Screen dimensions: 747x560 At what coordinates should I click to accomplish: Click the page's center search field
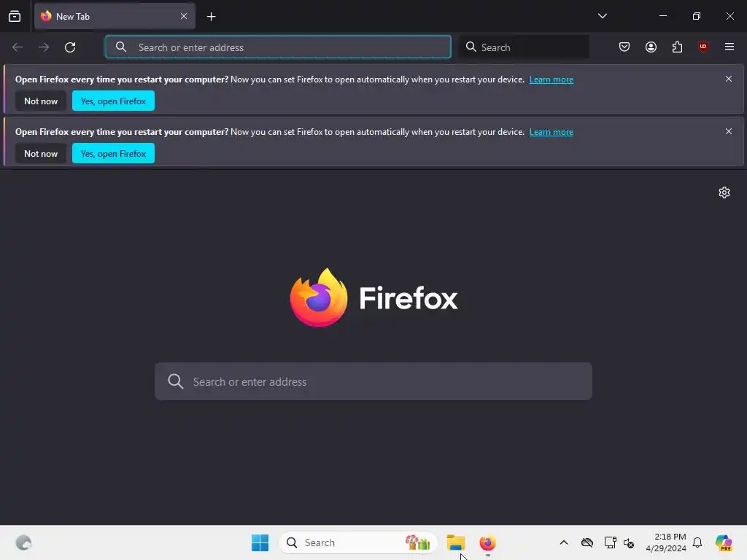373,381
